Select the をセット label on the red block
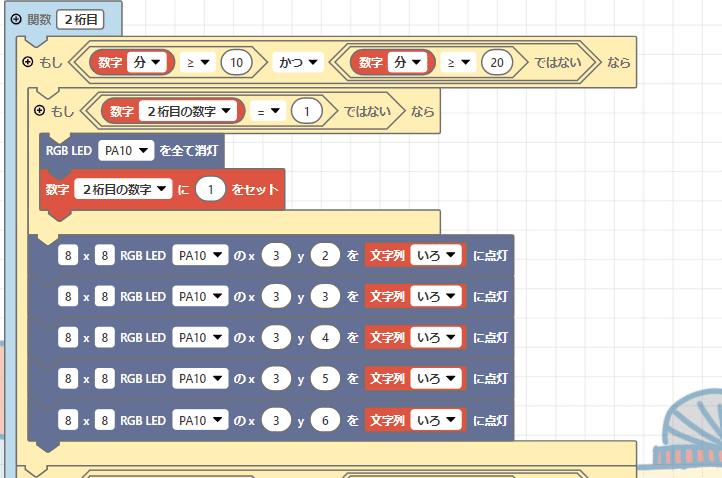722x478 pixels. pyautogui.click(x=255, y=189)
